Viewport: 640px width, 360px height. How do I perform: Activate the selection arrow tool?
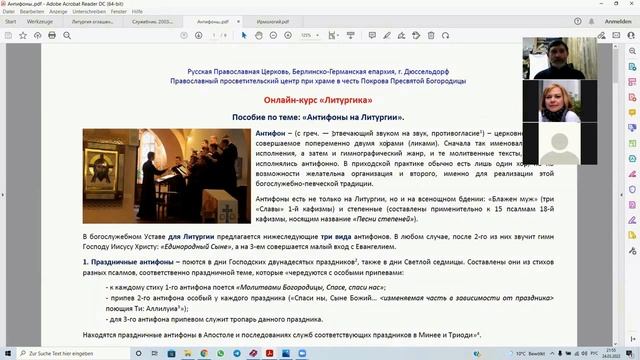point(244,36)
